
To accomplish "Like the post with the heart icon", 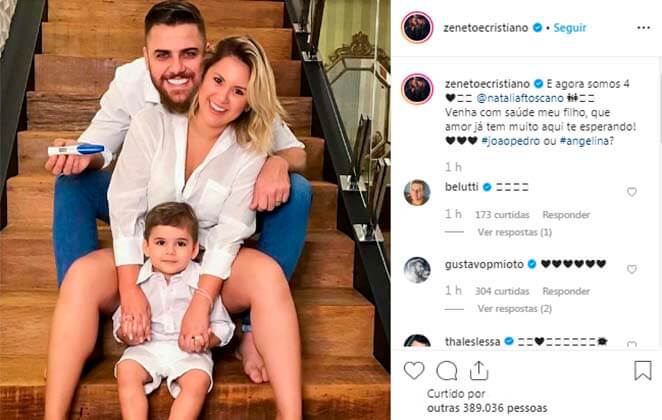I will pyautogui.click(x=414, y=370).
